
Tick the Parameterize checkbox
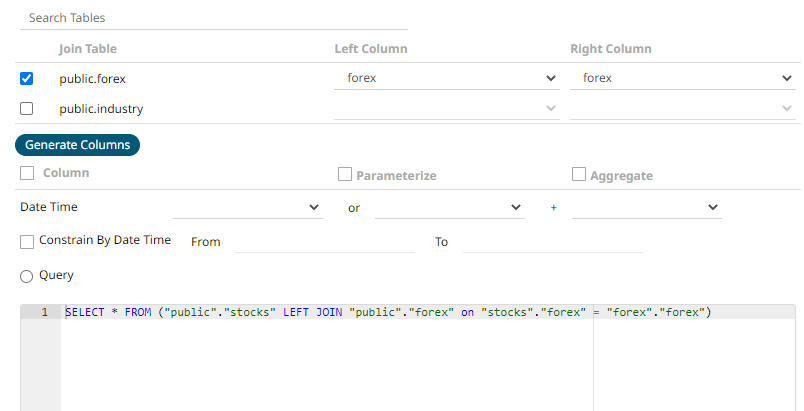(345, 175)
